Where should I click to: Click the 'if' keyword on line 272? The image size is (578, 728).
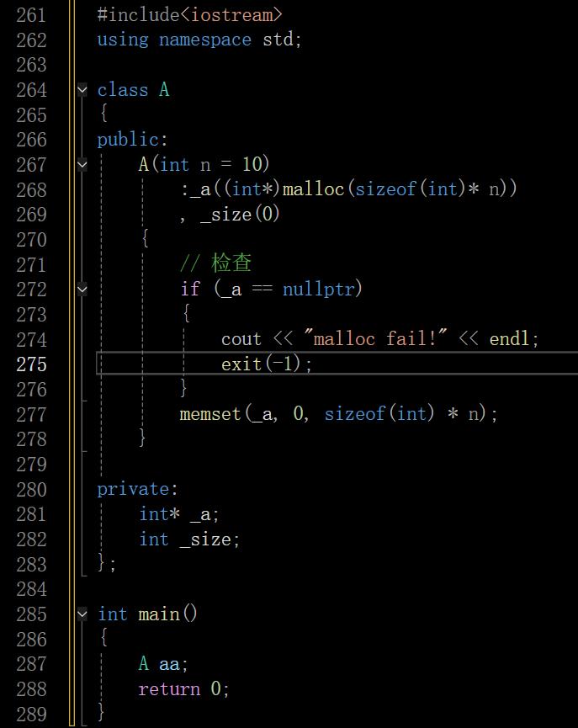[x=190, y=290]
